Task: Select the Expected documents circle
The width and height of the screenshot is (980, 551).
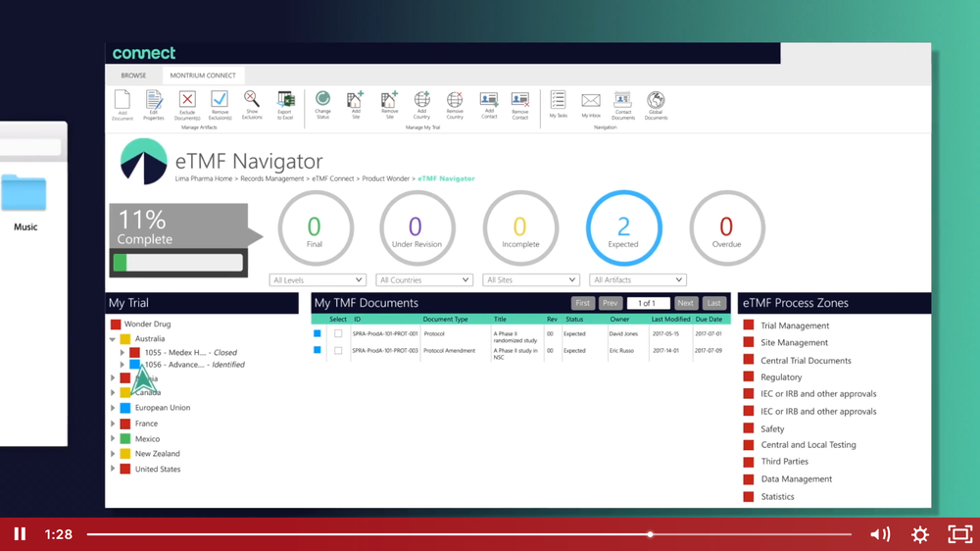Action: (623, 228)
